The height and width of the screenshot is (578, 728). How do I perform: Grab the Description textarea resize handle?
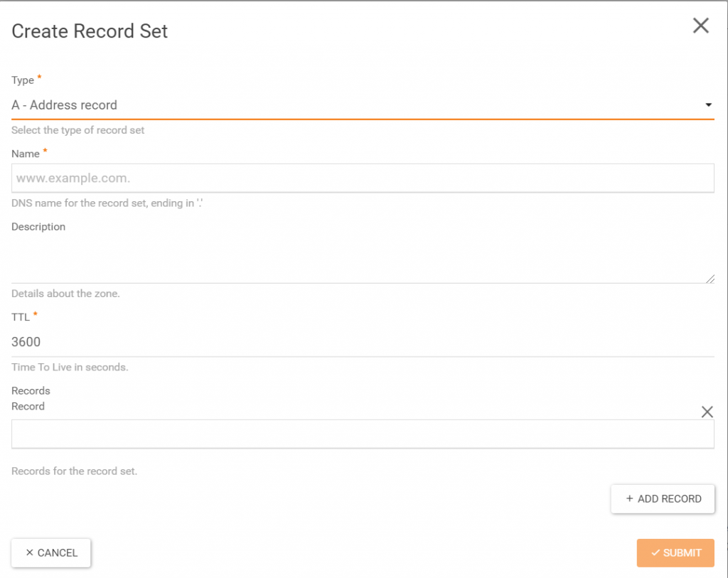click(x=710, y=279)
